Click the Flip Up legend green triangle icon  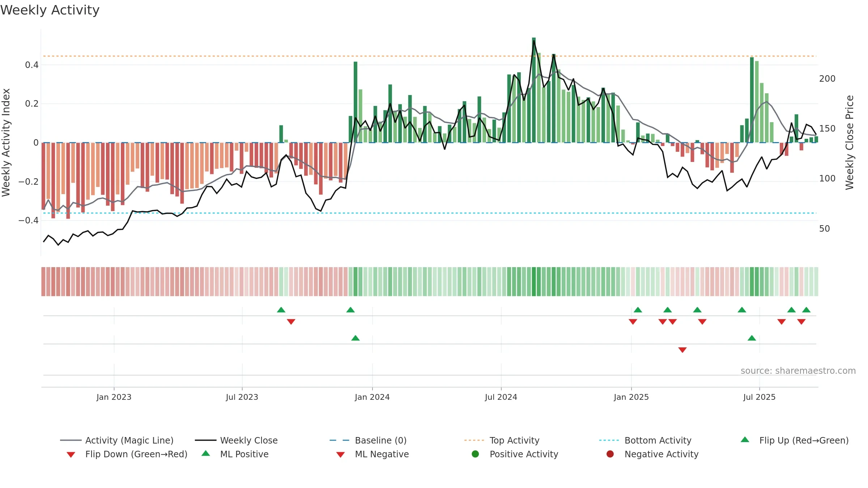point(745,440)
